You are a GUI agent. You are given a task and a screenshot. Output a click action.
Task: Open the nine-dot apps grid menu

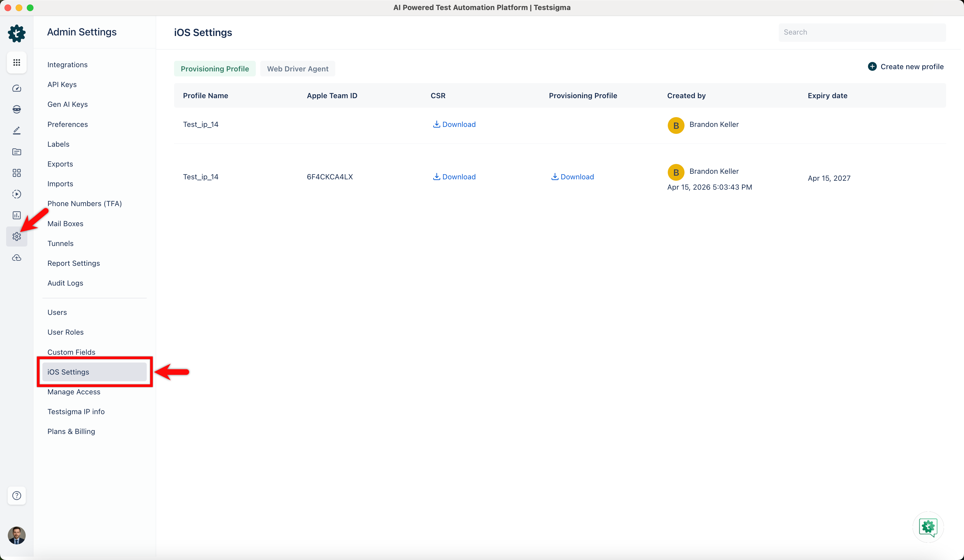tap(16, 62)
